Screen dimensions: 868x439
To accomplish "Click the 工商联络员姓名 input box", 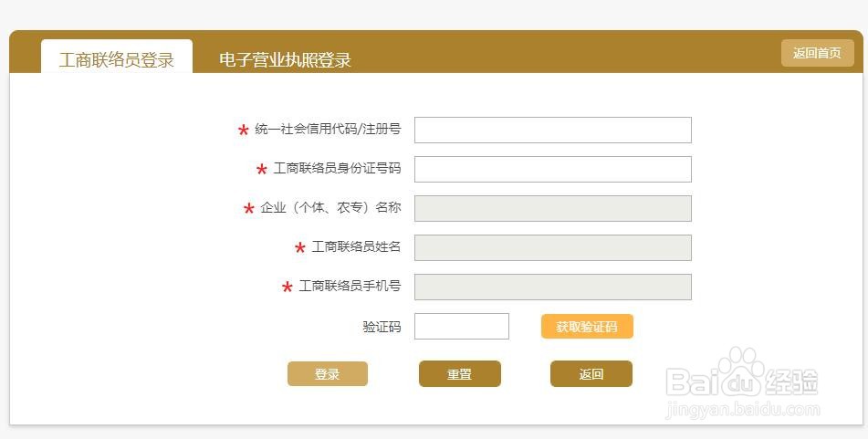I will [x=552, y=247].
